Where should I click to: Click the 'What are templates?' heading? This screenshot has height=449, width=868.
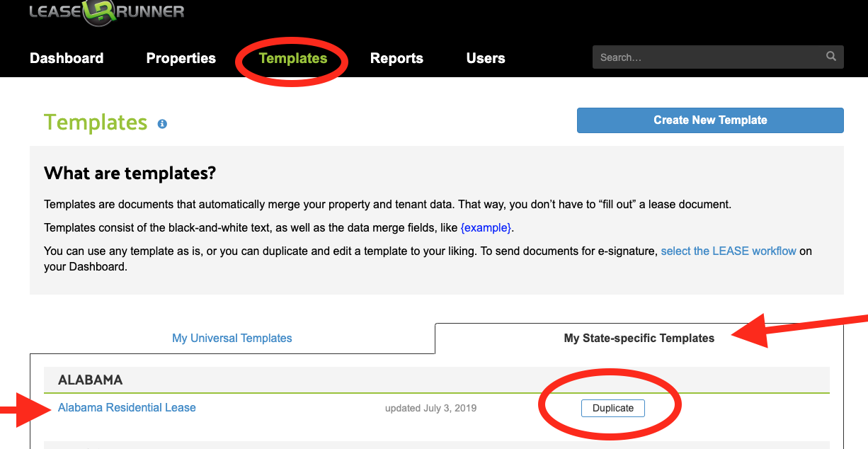(x=130, y=174)
